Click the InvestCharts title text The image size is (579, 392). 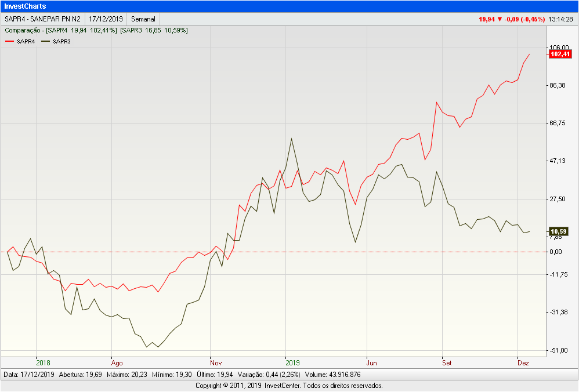point(25,6)
